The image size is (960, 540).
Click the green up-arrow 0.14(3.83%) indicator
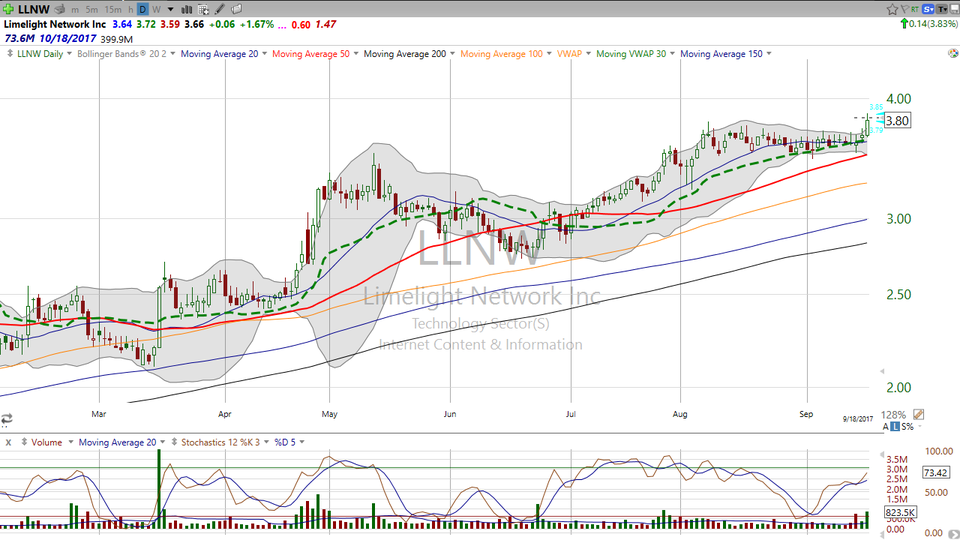pos(929,24)
